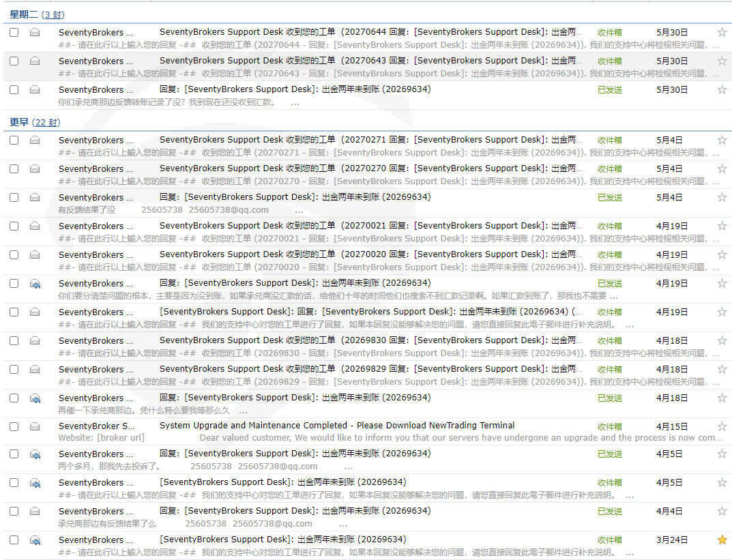The height and width of the screenshot is (560, 732).
Task: Click the 更早 group header
Action: (19, 123)
